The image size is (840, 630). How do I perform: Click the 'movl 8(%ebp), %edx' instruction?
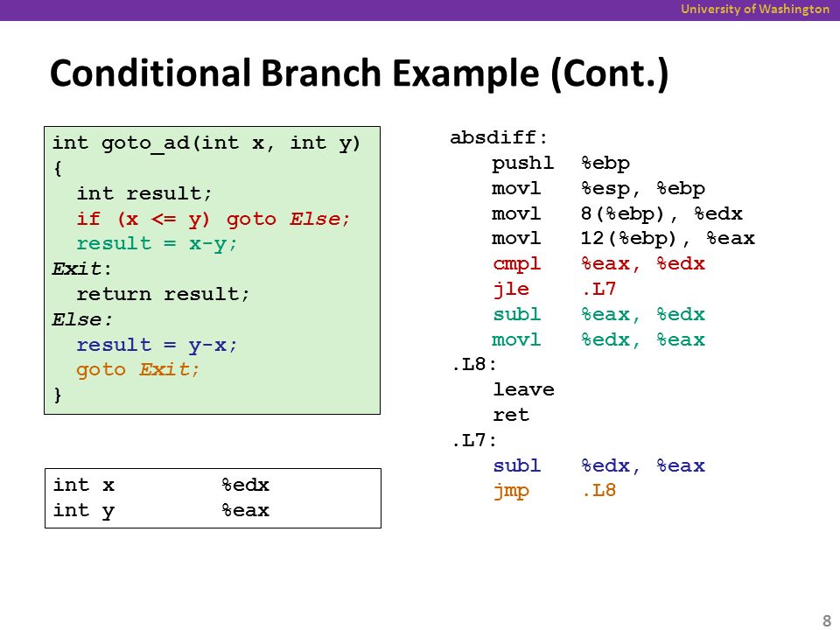(x=617, y=213)
